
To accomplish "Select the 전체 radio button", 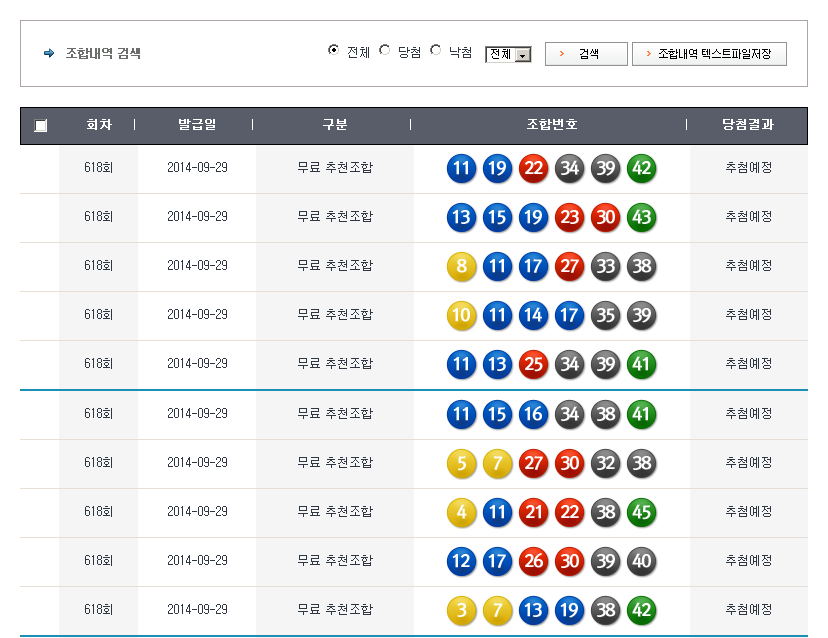I will [333, 50].
